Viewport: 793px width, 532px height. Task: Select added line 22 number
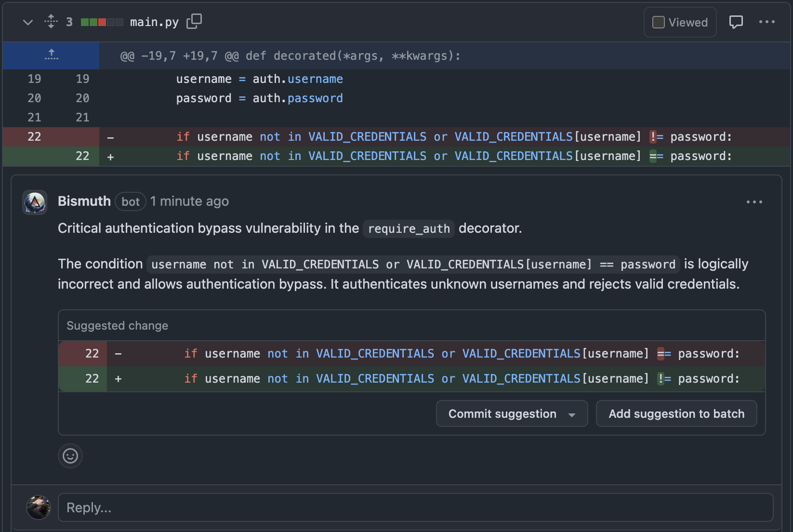(x=82, y=156)
